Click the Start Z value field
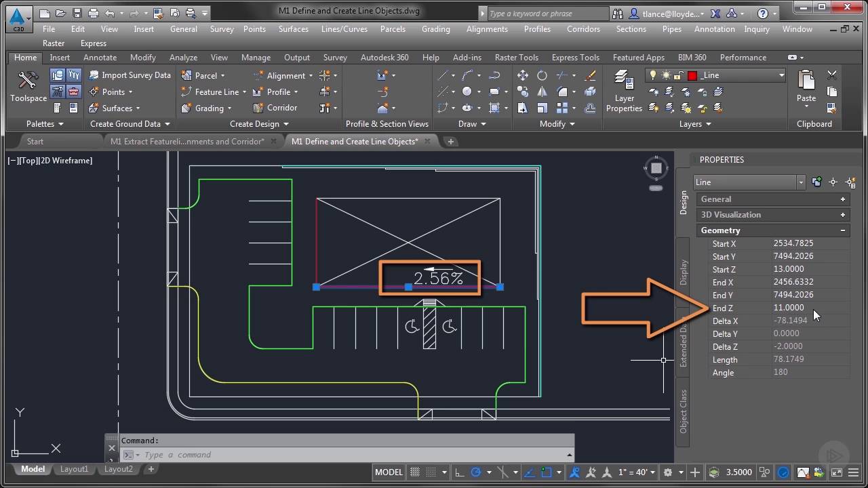Screen dimensions: 868x488 point(810,269)
